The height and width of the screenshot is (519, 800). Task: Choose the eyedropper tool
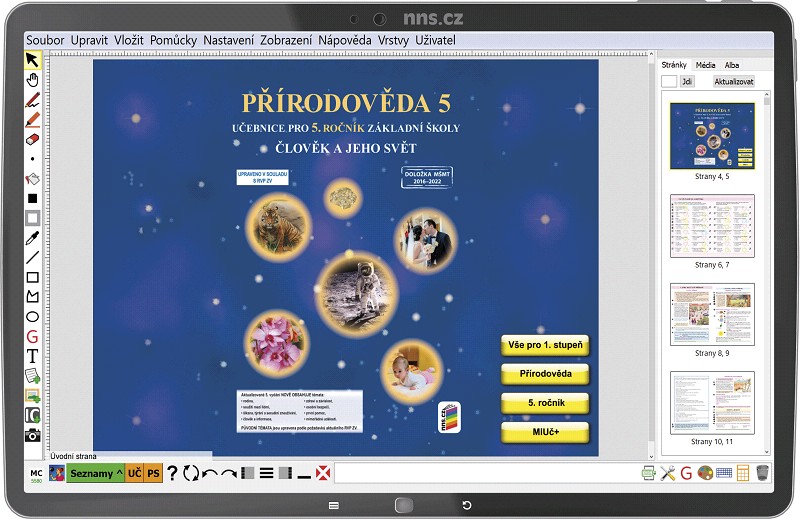click(32, 238)
